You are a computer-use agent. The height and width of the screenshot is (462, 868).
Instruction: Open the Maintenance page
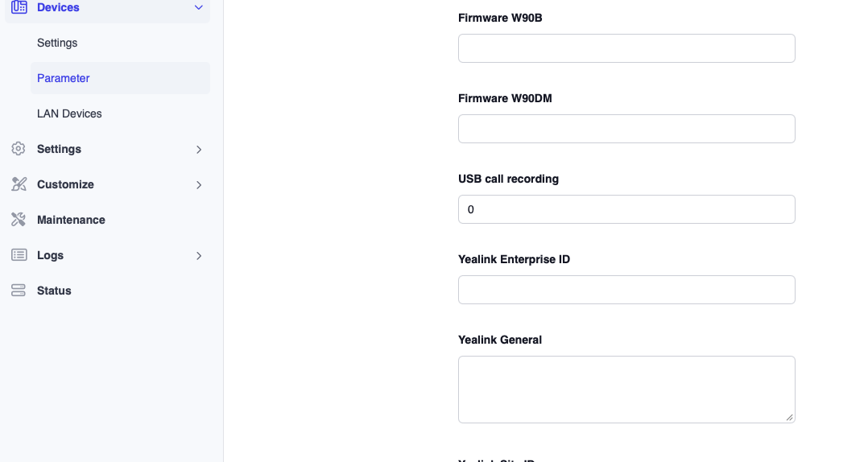tap(71, 220)
